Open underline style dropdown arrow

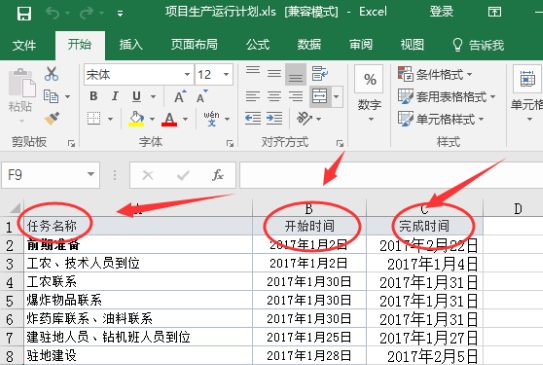pyautogui.click(x=153, y=97)
